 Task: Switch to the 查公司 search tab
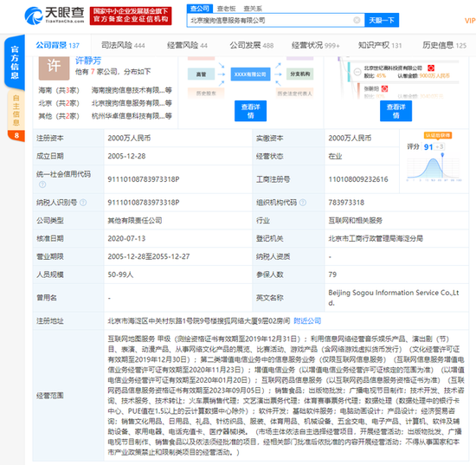pos(199,9)
